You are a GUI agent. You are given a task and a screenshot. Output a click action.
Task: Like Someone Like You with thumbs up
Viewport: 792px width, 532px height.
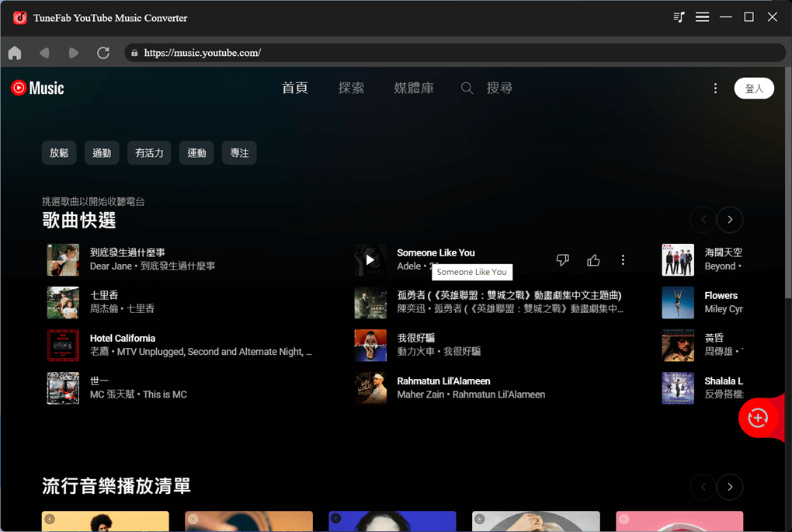click(593, 259)
